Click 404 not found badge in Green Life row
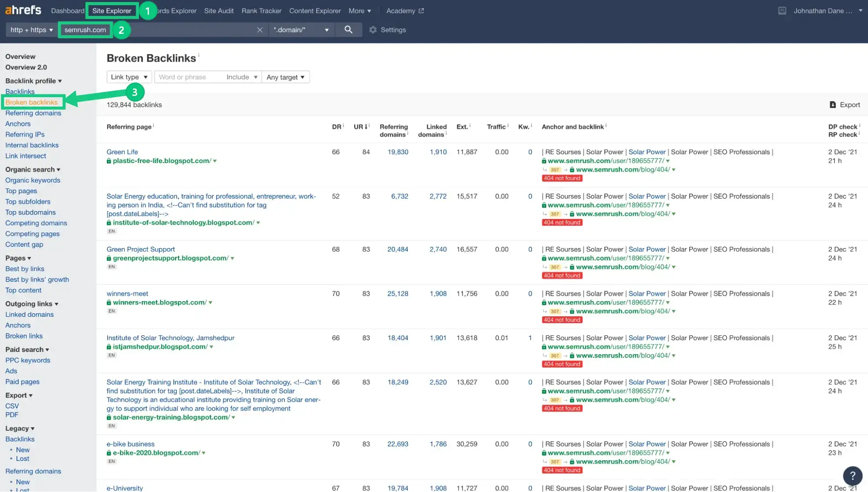 [562, 178]
